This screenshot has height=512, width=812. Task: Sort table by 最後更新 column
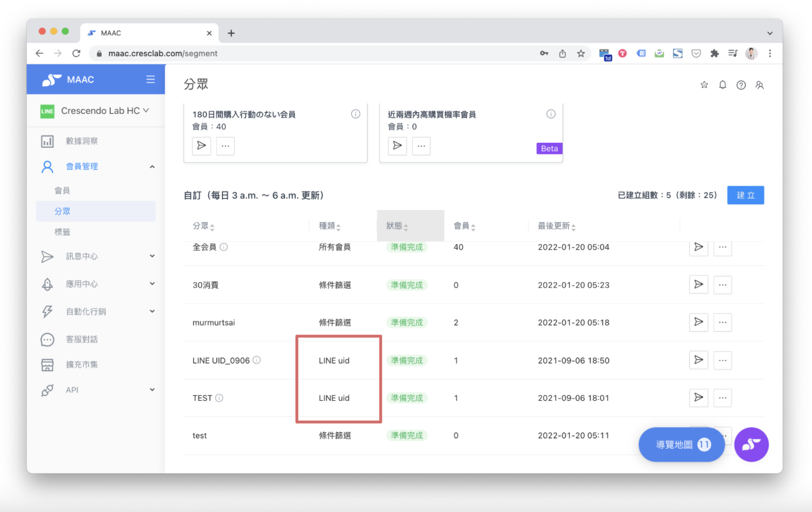557,226
